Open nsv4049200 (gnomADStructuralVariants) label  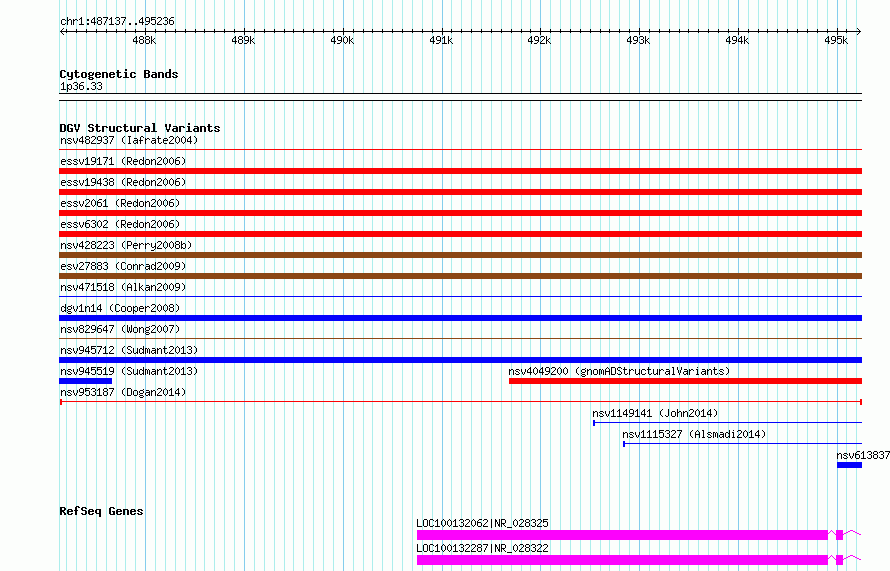pyautogui.click(x=619, y=371)
